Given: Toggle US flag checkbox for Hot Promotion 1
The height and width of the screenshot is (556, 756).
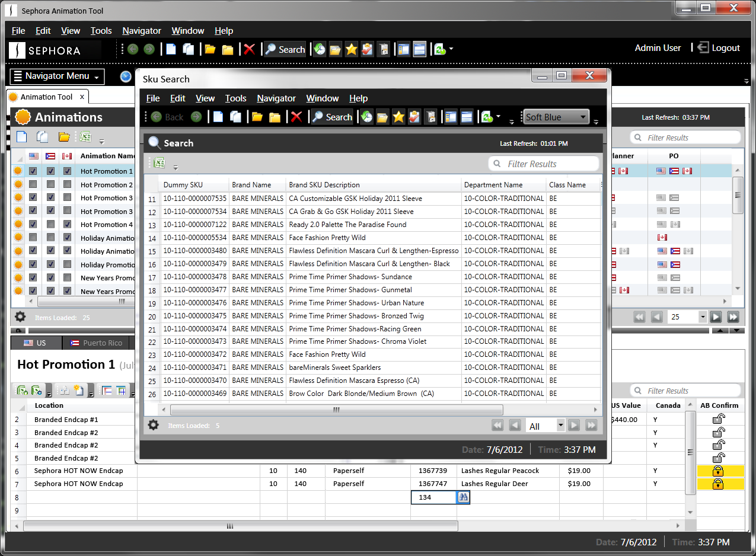Looking at the screenshot, I should click(33, 171).
